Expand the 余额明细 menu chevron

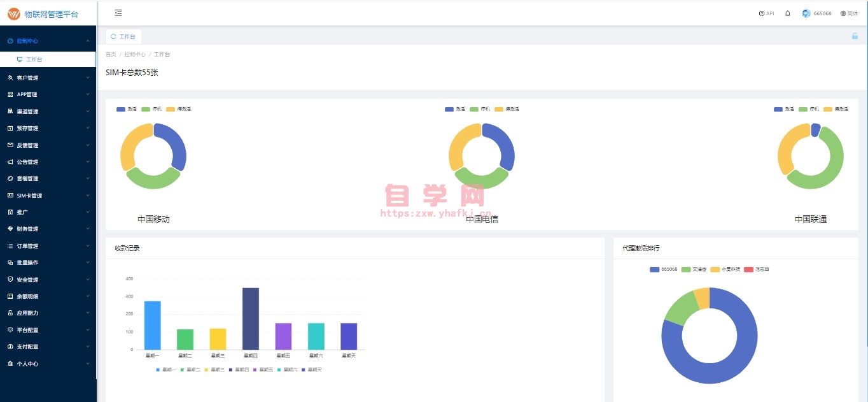click(87, 296)
